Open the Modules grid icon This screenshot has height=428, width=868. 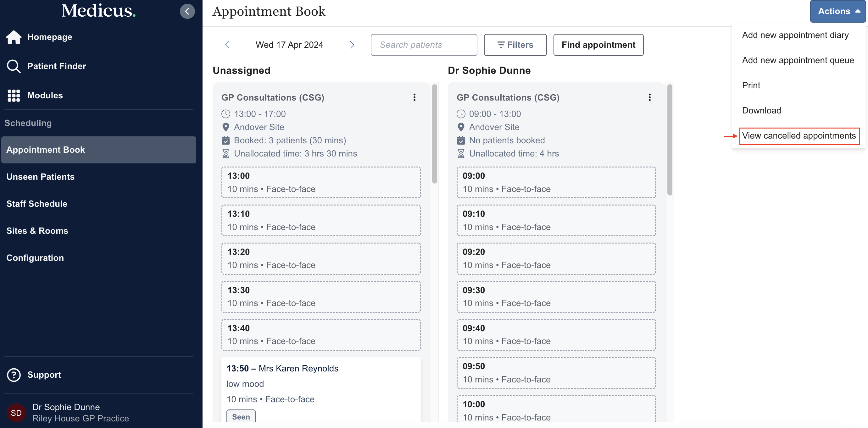tap(14, 96)
